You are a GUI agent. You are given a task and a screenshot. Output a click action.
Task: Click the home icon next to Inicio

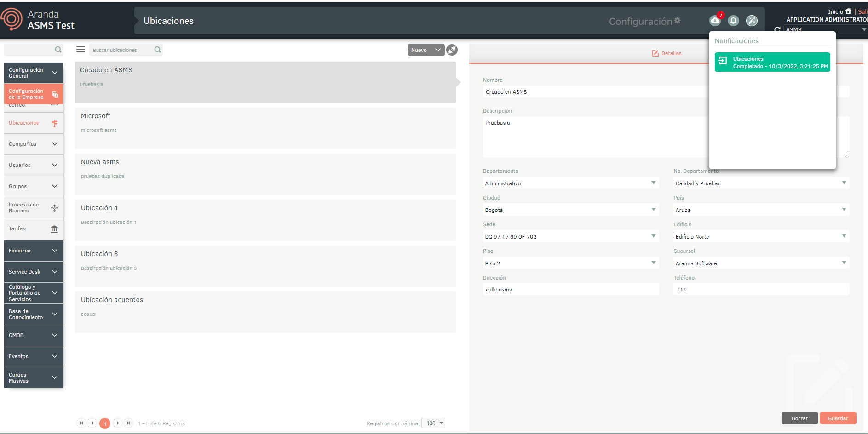click(848, 11)
